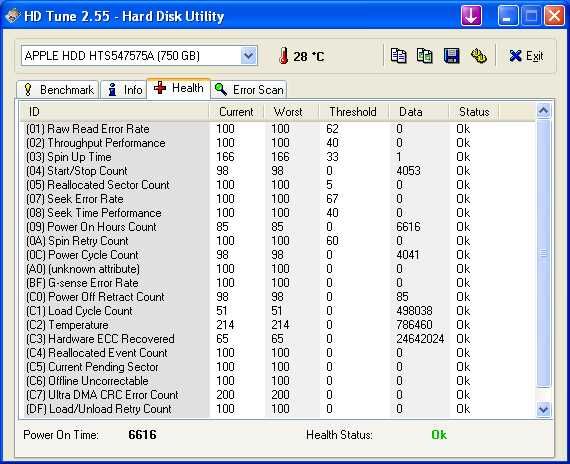Click the Threshold column header
The image size is (570, 464).
coord(353,112)
